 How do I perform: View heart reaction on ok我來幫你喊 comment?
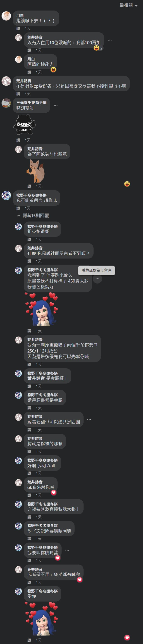coord(54,493)
